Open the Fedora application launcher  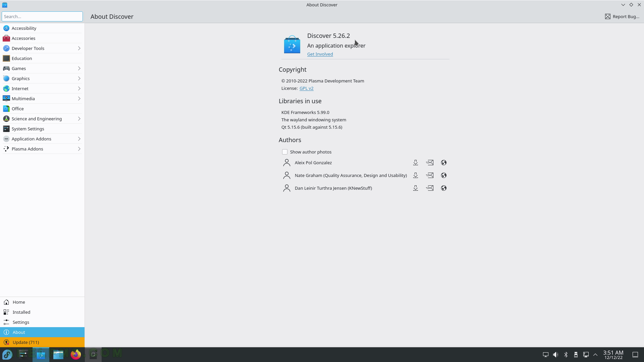7,354
